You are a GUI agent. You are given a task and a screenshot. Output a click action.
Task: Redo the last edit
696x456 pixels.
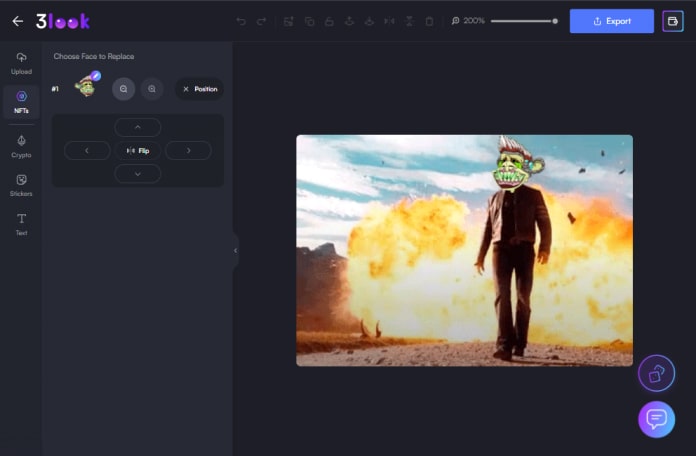click(262, 21)
